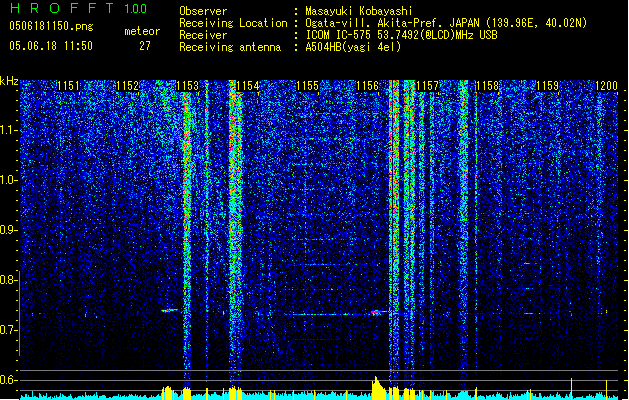The image size is (629, 400).
Task: Click the 0.6 frequency axis label
Action: (x=9, y=380)
